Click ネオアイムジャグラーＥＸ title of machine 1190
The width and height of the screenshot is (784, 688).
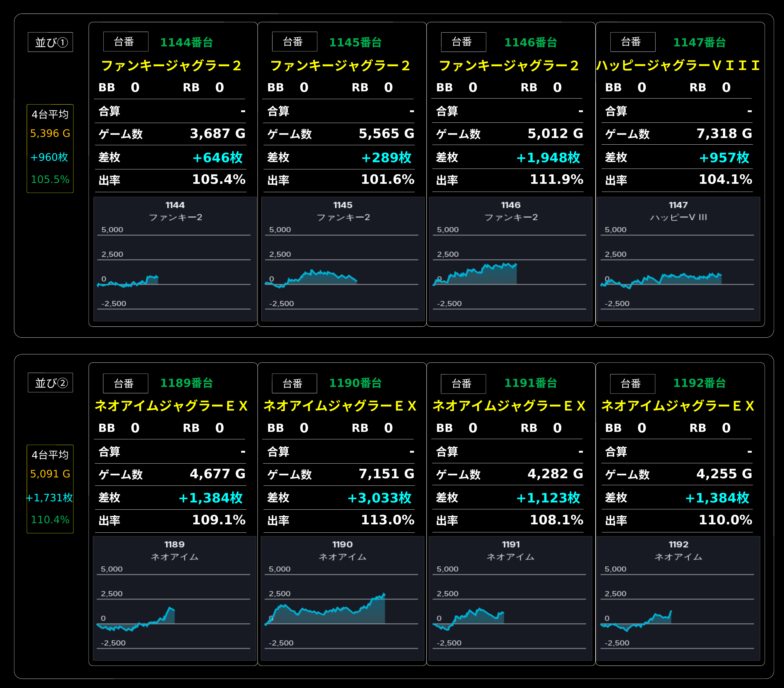tap(340, 406)
